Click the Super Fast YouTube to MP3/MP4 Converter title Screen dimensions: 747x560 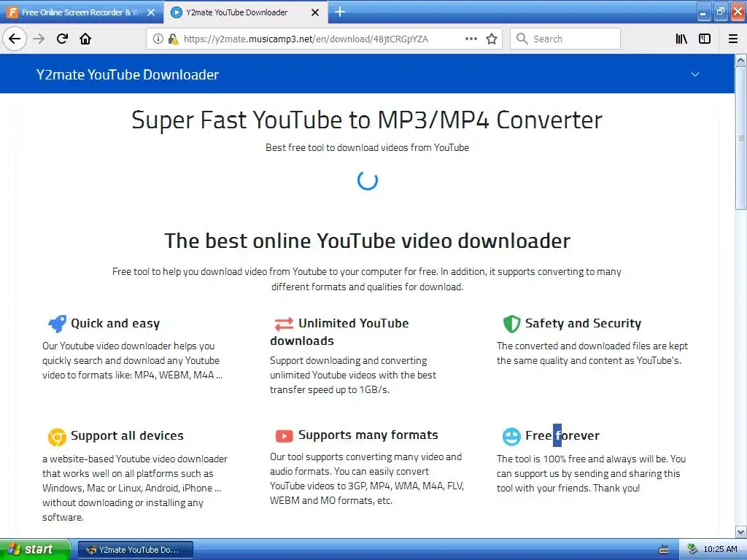point(367,120)
